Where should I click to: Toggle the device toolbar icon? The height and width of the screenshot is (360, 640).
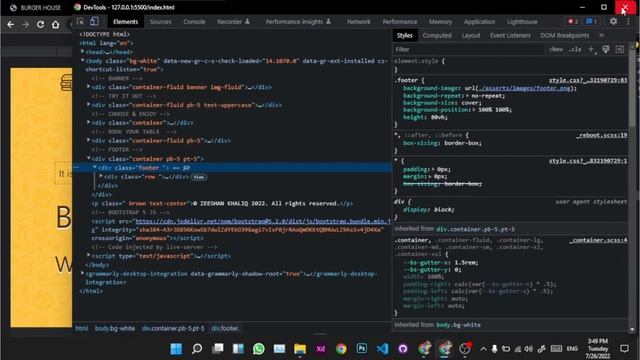click(x=94, y=21)
